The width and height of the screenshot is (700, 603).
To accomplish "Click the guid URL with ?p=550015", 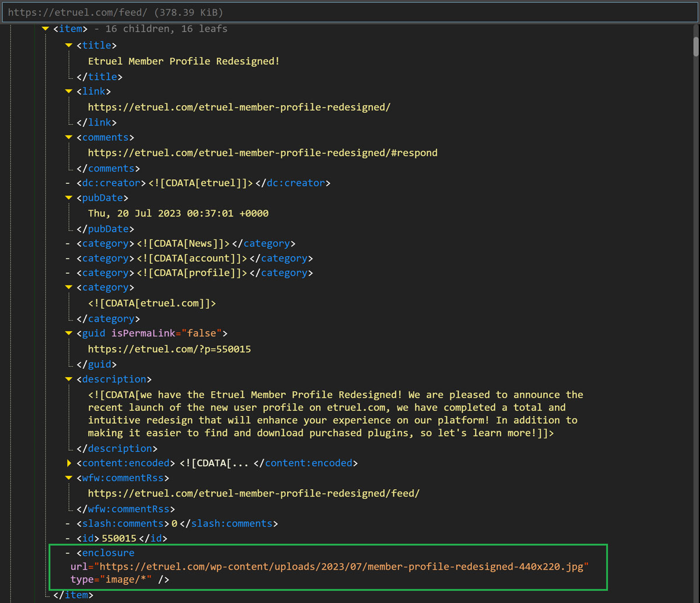I will pos(170,350).
